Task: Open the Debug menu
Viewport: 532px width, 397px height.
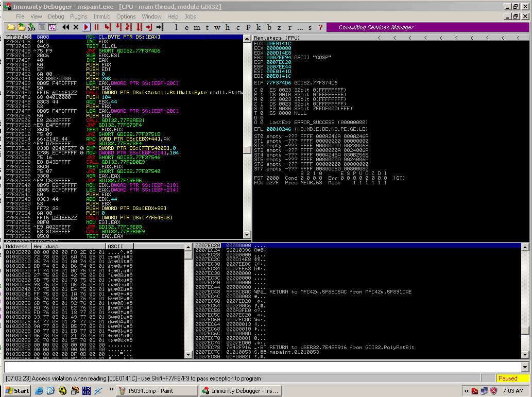Action: (x=56, y=16)
